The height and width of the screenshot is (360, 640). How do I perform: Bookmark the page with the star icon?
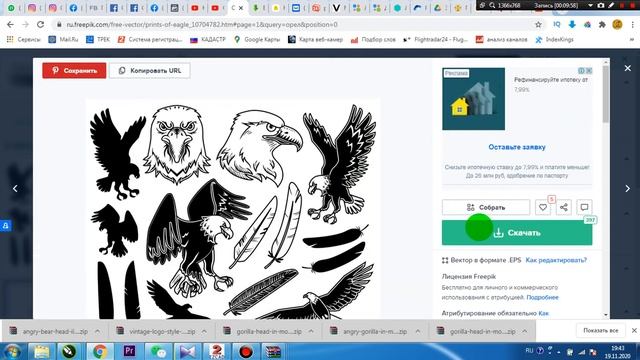538,24
